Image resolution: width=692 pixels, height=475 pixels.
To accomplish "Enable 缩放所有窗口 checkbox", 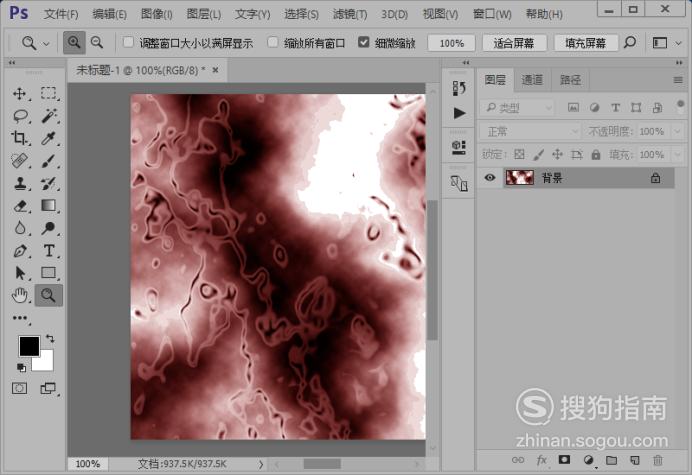I will click(x=273, y=42).
